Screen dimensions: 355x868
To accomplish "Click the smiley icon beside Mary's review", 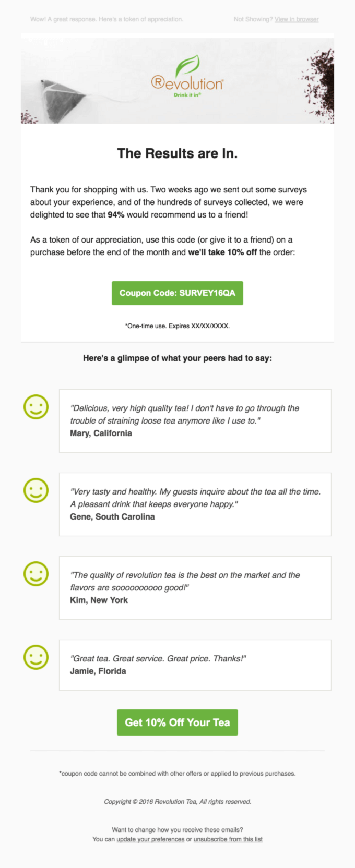I will (x=36, y=406).
